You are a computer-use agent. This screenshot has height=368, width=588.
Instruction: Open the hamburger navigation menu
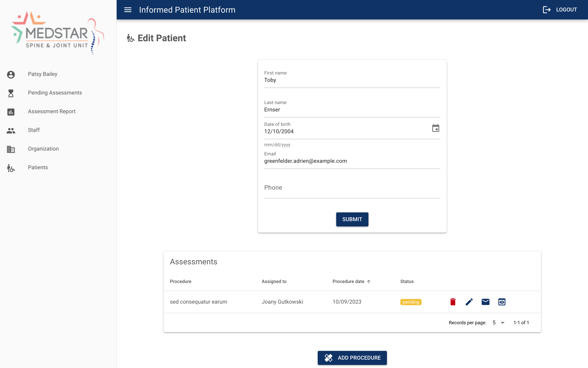pos(128,10)
